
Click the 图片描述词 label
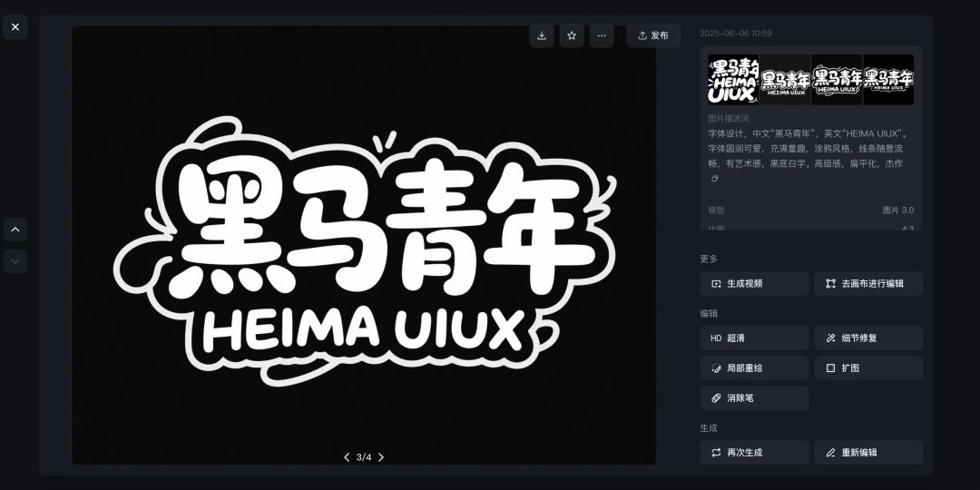click(728, 118)
